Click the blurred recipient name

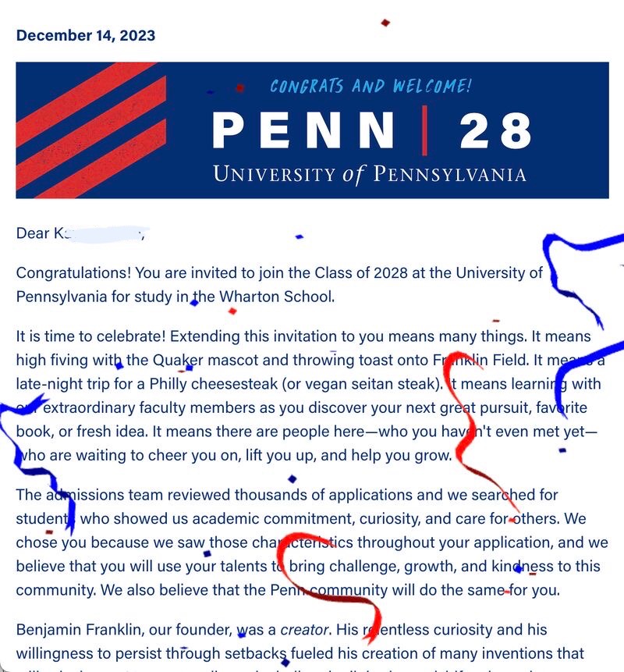(x=101, y=233)
